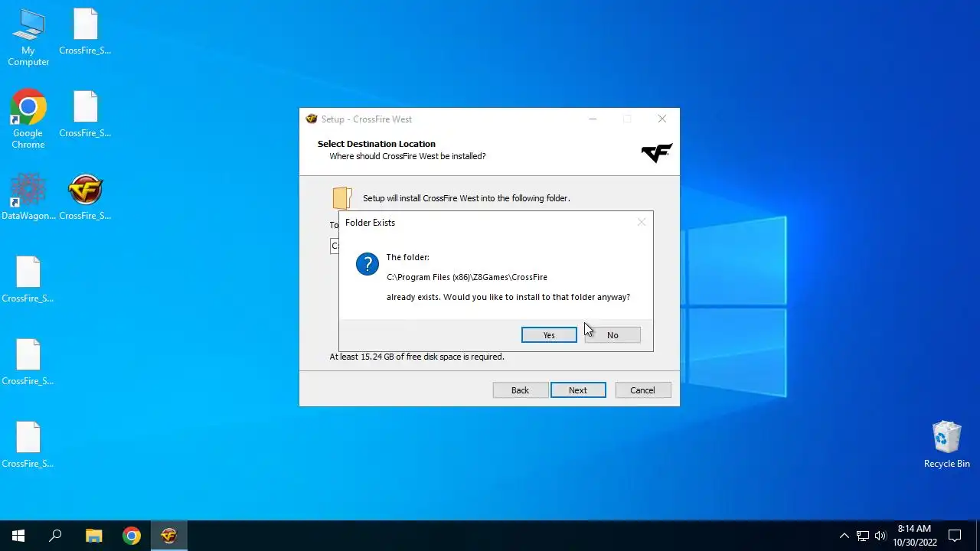
Task: Cancel the CrossFire West setup
Action: coord(642,390)
